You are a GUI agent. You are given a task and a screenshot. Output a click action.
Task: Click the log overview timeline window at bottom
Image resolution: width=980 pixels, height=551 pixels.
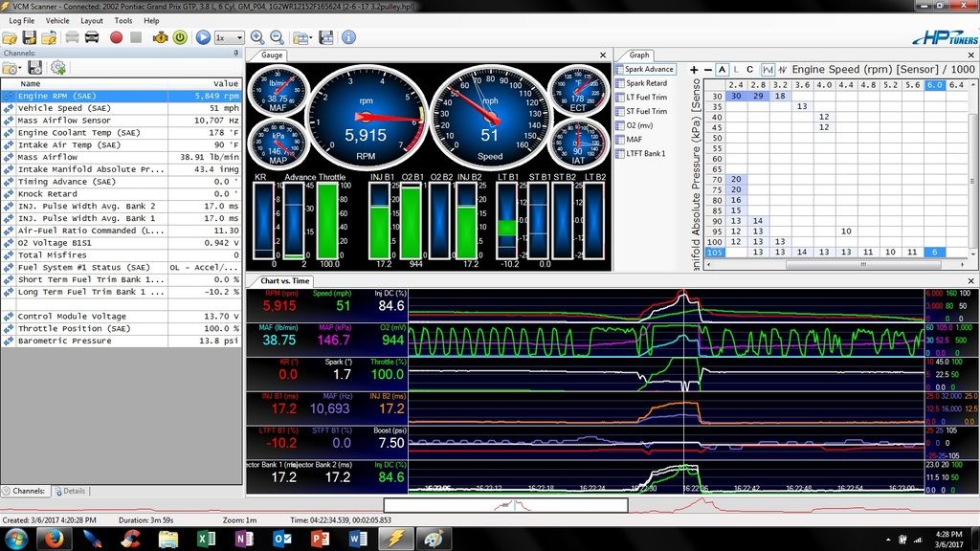coord(505,505)
